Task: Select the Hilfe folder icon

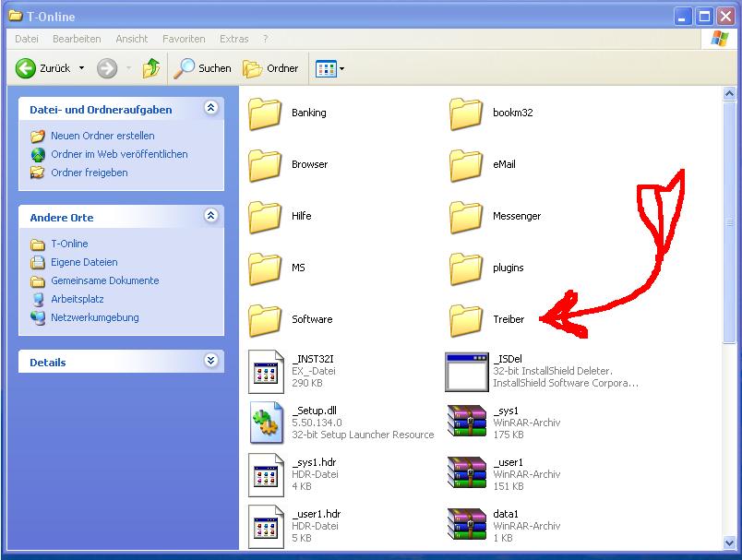Action: click(265, 217)
